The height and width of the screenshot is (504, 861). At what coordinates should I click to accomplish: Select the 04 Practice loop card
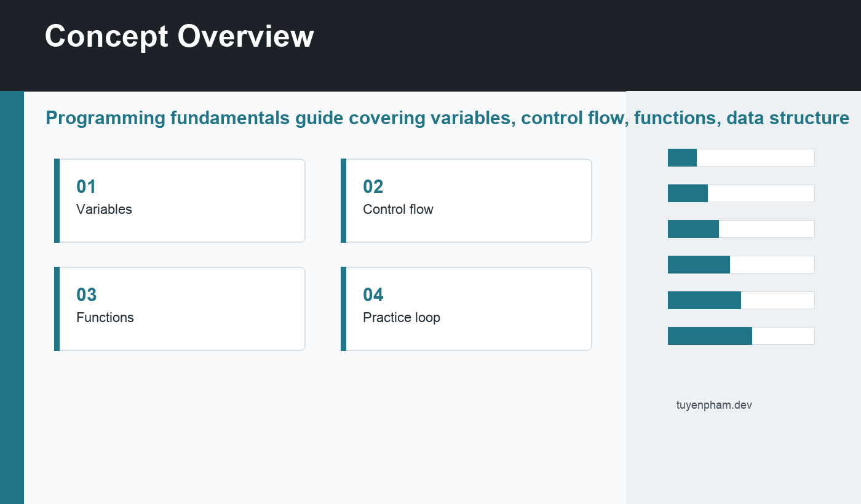[x=466, y=309]
